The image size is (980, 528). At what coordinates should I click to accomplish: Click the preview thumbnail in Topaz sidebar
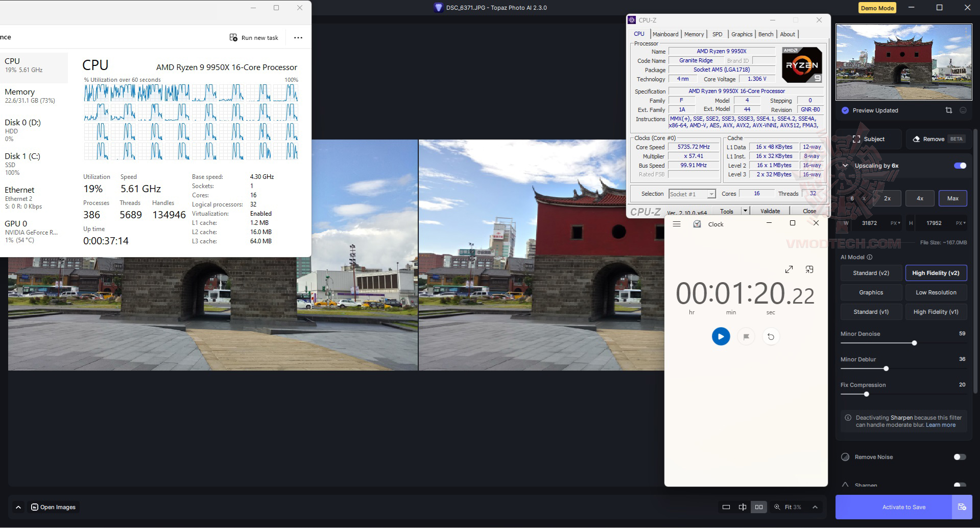(x=903, y=62)
